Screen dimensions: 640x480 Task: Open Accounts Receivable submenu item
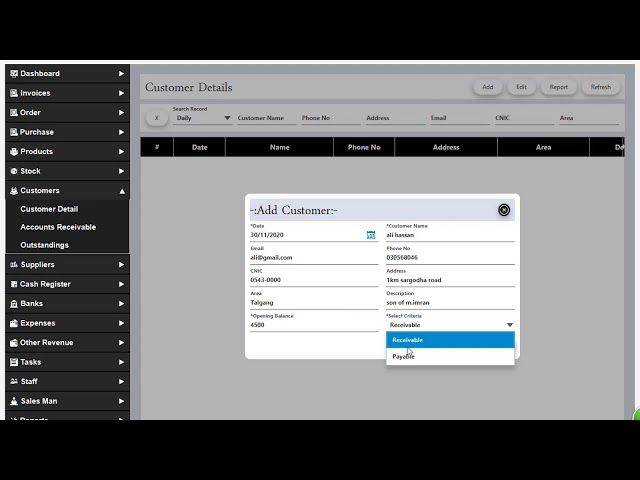coord(58,227)
